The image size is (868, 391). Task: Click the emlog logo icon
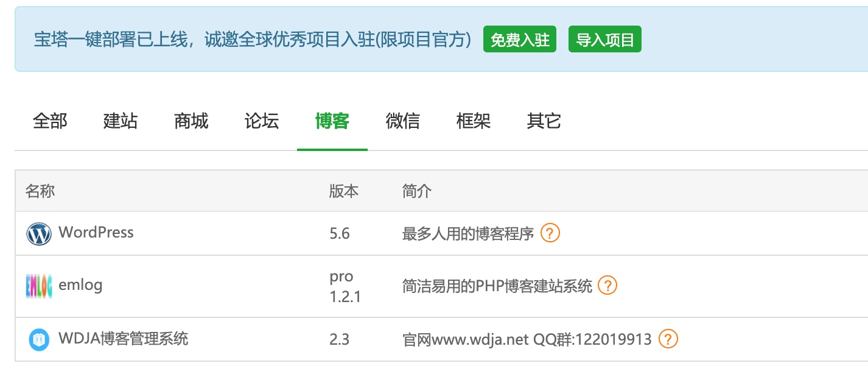[x=39, y=286]
